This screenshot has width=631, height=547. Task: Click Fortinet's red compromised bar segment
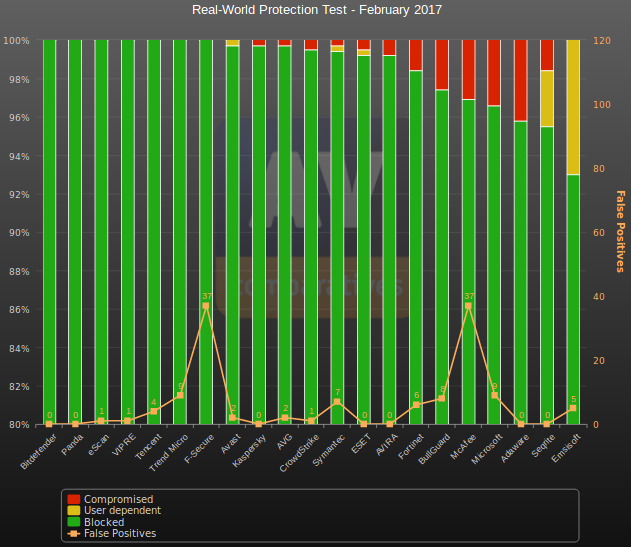(416, 55)
